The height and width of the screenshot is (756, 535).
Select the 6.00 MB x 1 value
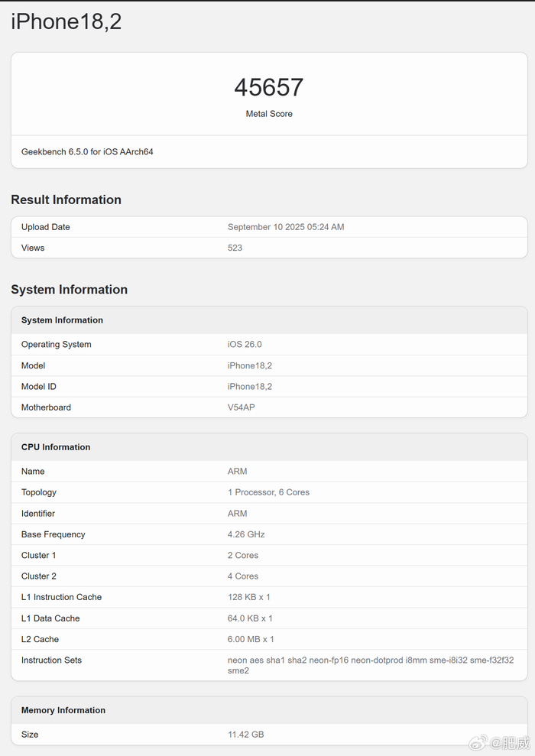251,639
